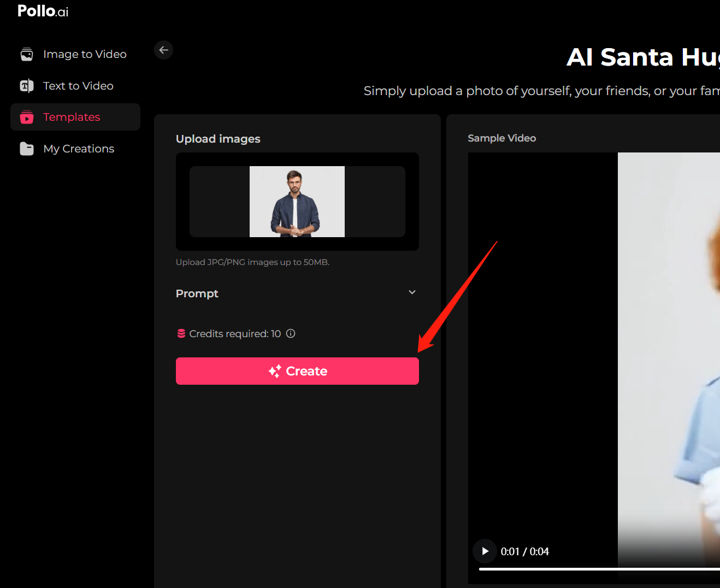720x588 pixels.
Task: Click the uploaded man photo thumbnail
Action: tap(297, 202)
